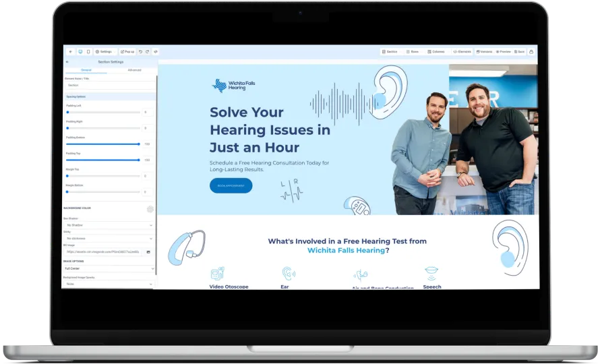Open the Pop up editor
600x364 pixels.
point(127,52)
